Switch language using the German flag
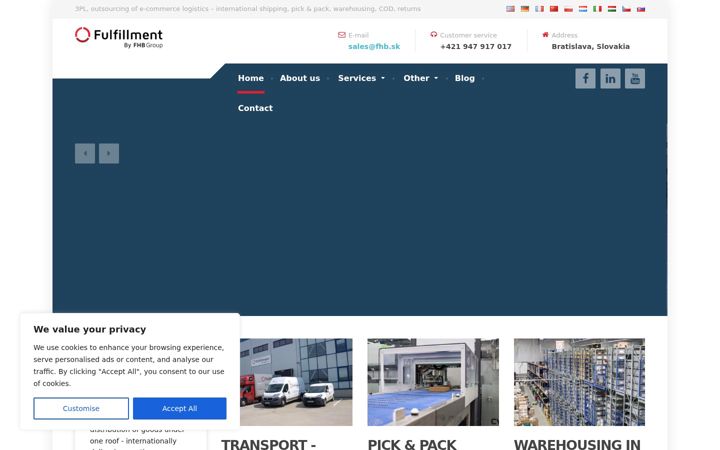The width and height of the screenshot is (720, 450). pos(525,9)
